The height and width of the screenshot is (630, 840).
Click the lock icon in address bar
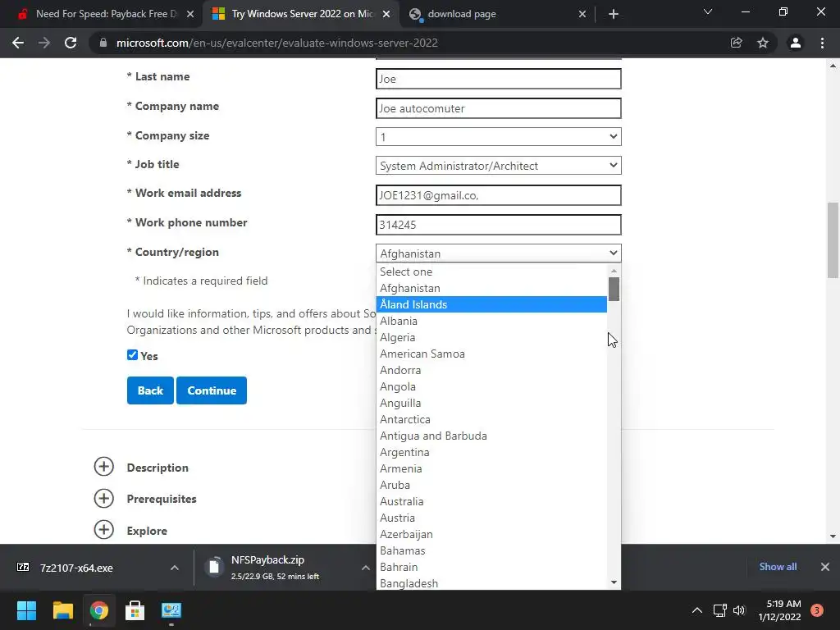coord(103,43)
